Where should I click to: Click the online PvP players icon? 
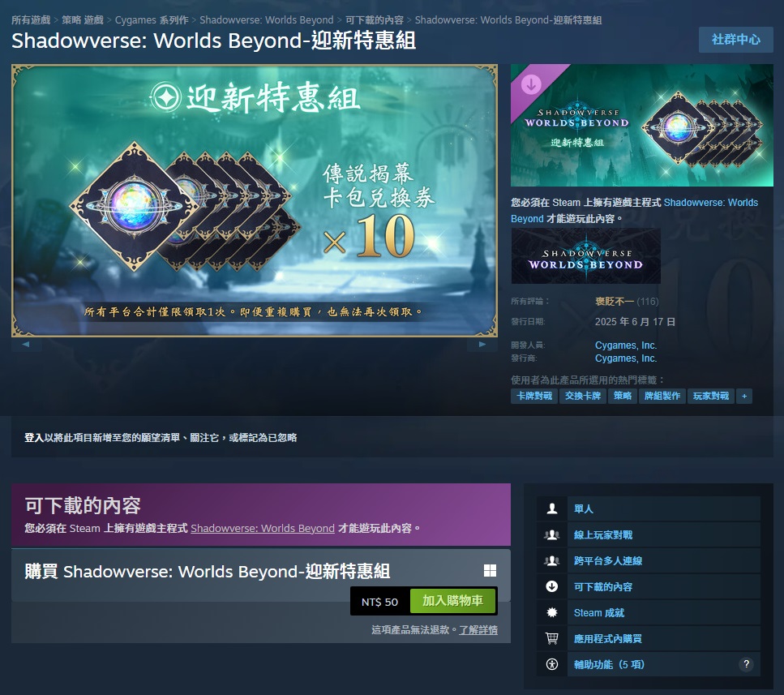[552, 534]
